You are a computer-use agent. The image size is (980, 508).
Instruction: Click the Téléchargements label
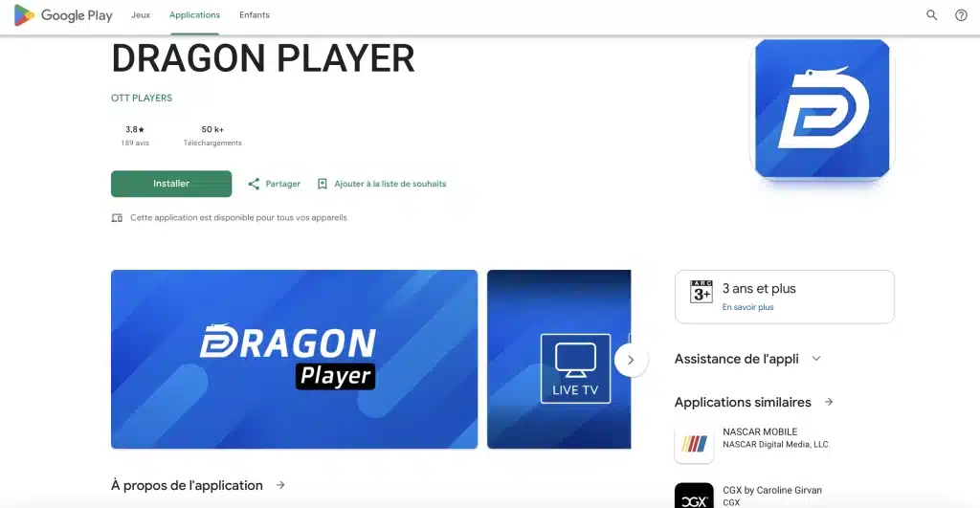coord(212,144)
